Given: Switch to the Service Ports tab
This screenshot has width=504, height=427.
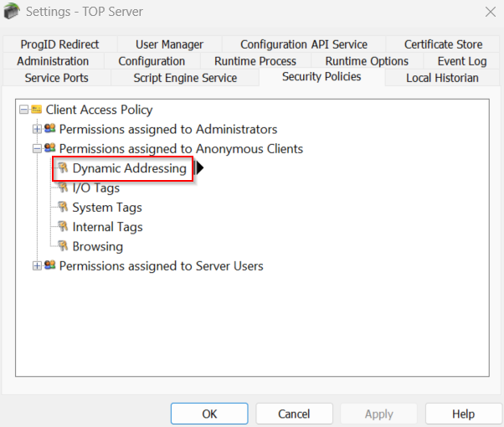Looking at the screenshot, I should coord(57,78).
